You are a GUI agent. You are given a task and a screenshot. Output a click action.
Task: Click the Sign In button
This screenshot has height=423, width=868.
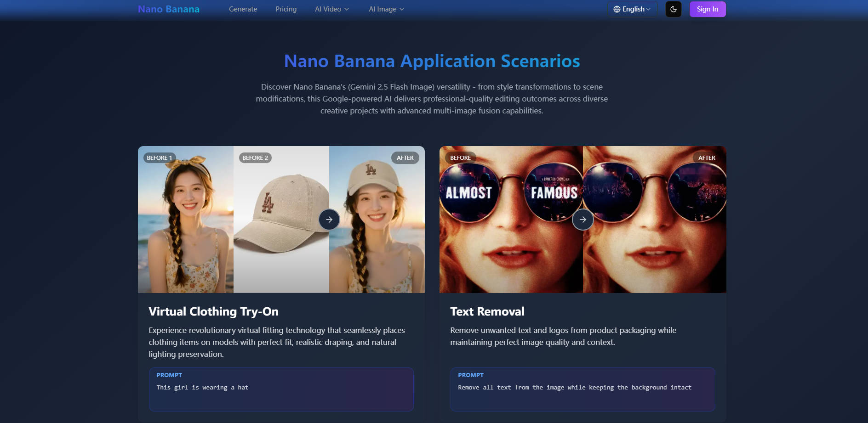708,9
